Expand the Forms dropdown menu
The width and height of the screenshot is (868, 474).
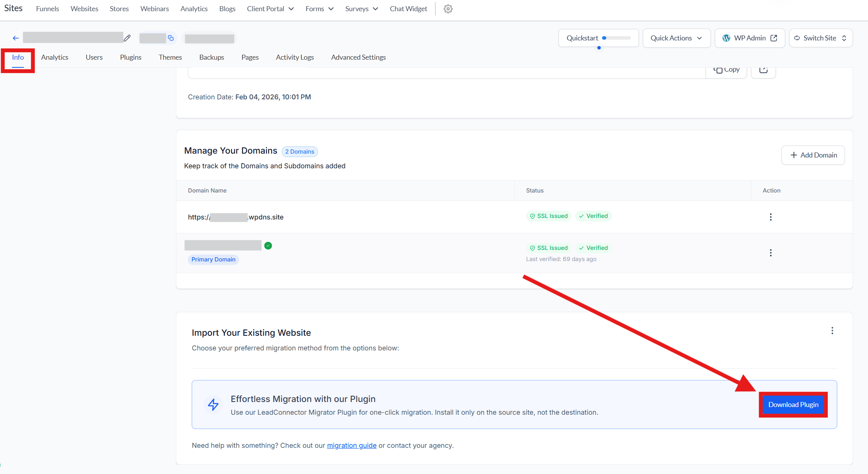click(x=319, y=9)
